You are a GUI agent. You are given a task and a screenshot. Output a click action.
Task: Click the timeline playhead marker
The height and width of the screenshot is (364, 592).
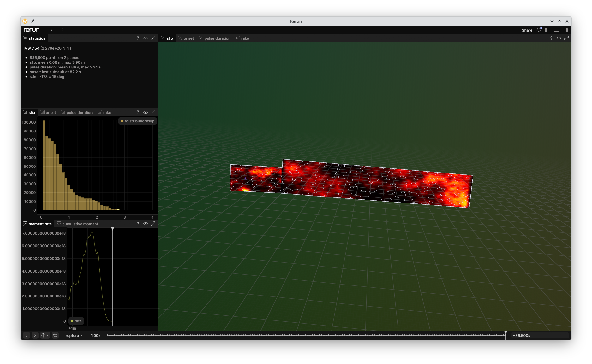pyautogui.click(x=506, y=333)
